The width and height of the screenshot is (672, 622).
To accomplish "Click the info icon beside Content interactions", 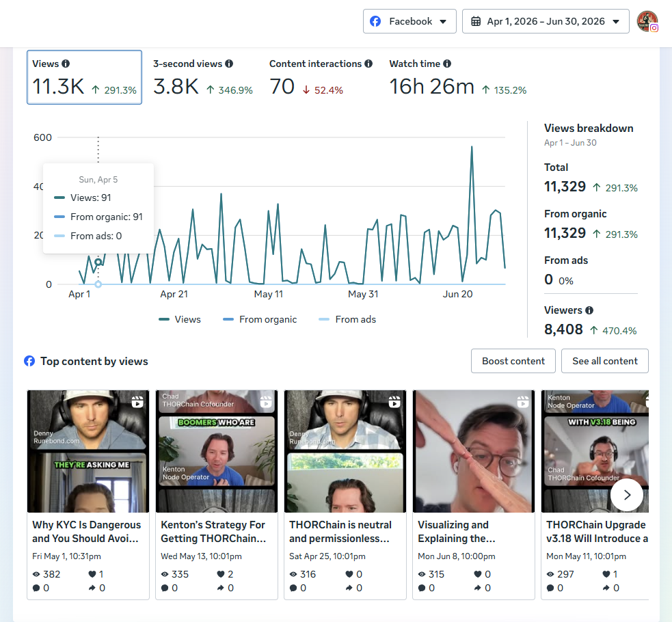I will coord(368,64).
